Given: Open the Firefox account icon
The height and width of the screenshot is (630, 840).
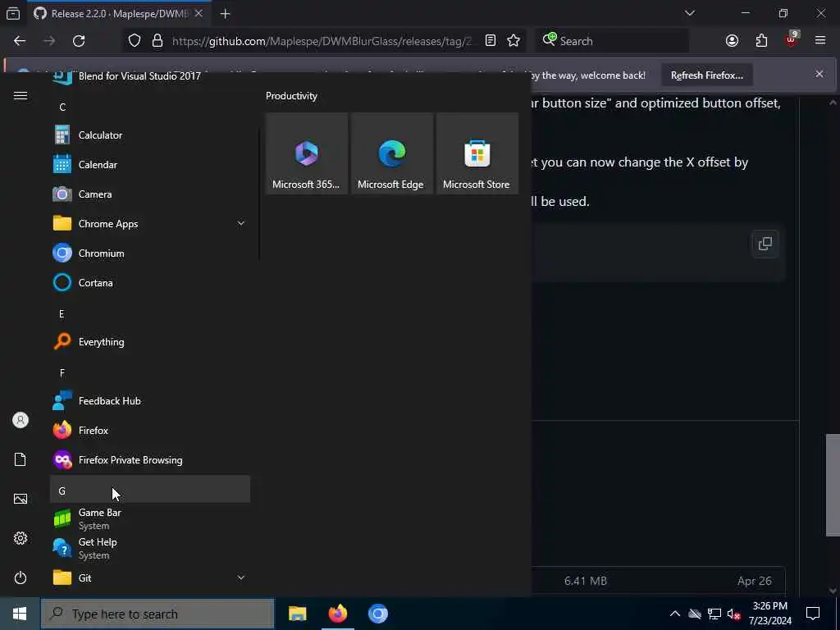Looking at the screenshot, I should click(732, 41).
